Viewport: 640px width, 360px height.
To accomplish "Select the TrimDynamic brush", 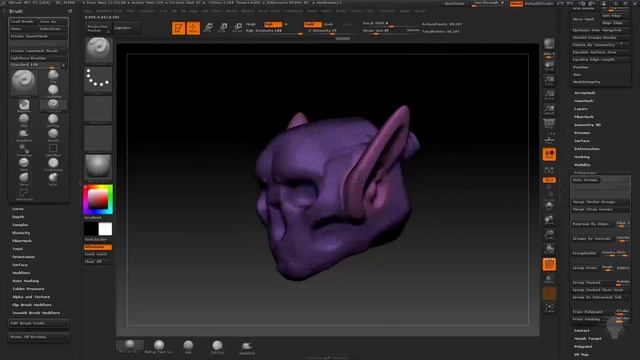I will pyautogui.click(x=53, y=164).
